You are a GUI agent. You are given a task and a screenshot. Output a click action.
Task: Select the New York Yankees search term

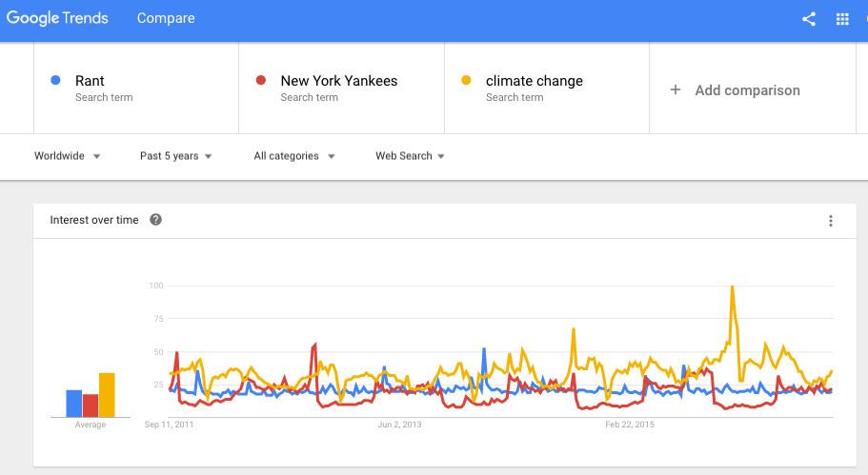(338, 81)
